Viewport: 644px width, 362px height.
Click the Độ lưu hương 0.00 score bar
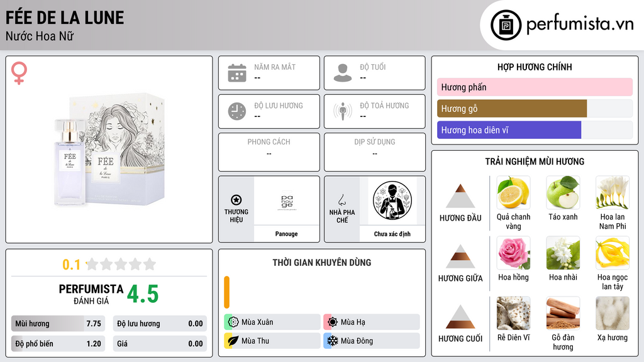coord(160,324)
